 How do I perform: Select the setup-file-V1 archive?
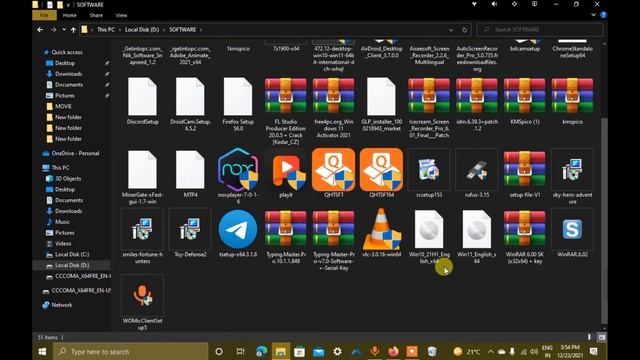[x=524, y=168]
